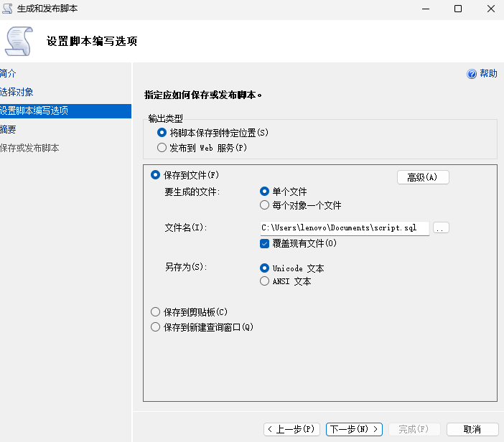Select 保存到新建查询窗口(Q) option
Screen dimensions: 504x442
[x=155, y=327]
